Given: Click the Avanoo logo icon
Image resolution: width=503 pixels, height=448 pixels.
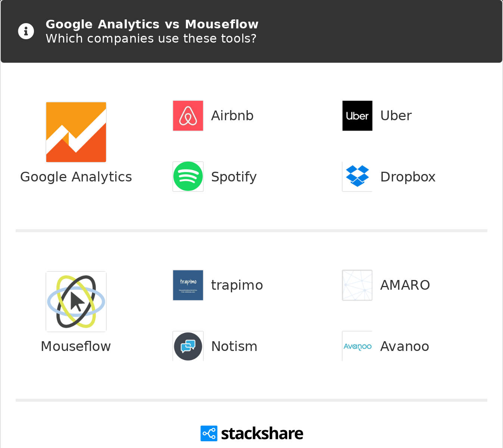Looking at the screenshot, I should click(x=357, y=346).
